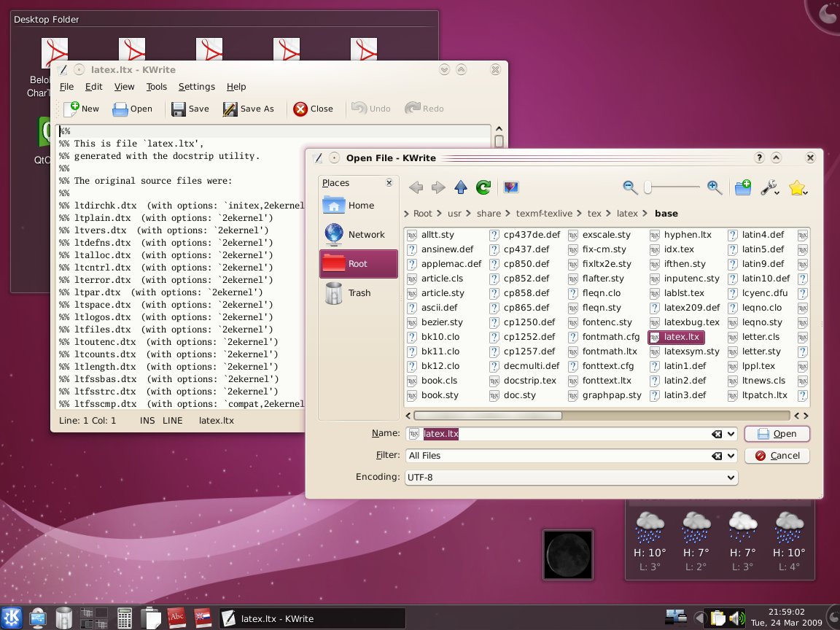Select the file inputenc.sty
The image size is (840, 630).
tap(685, 279)
